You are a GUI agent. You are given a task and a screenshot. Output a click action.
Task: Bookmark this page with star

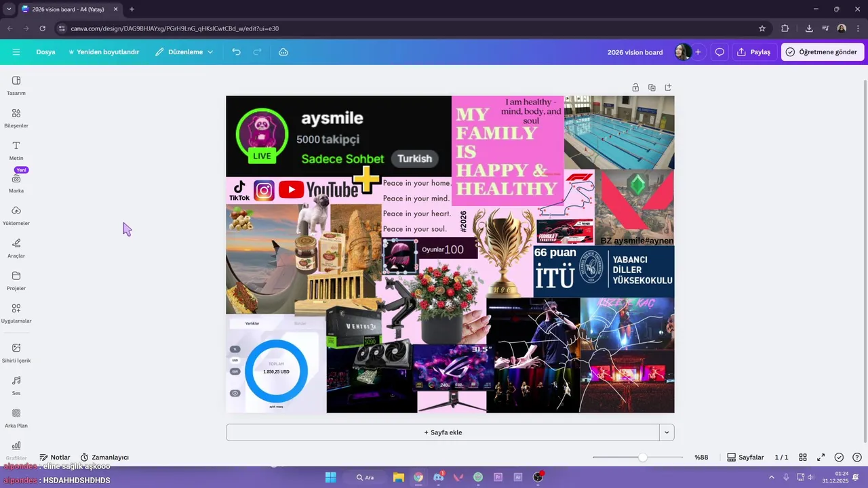pos(762,28)
